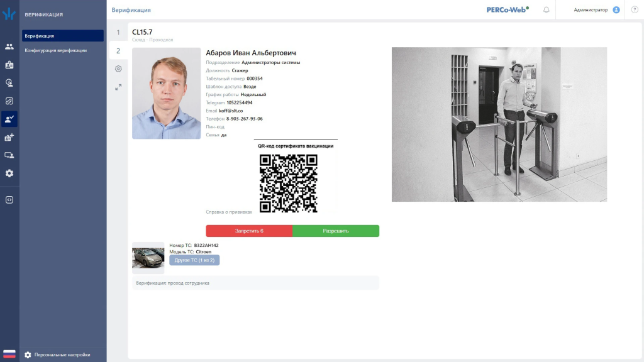
Task: Open the gear administration sidebar icon
Action: 9,173
